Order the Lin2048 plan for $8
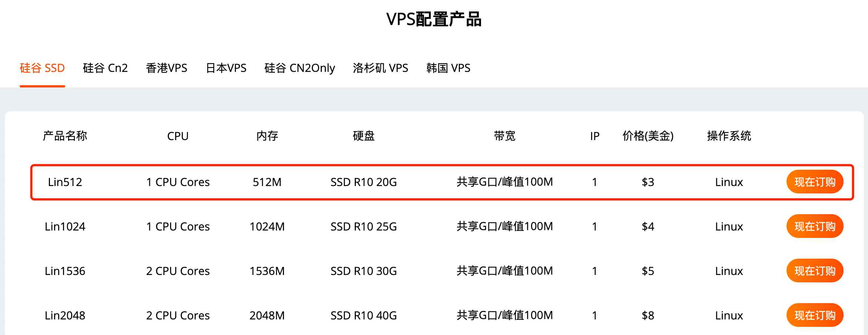The image size is (868, 335). pos(815,315)
